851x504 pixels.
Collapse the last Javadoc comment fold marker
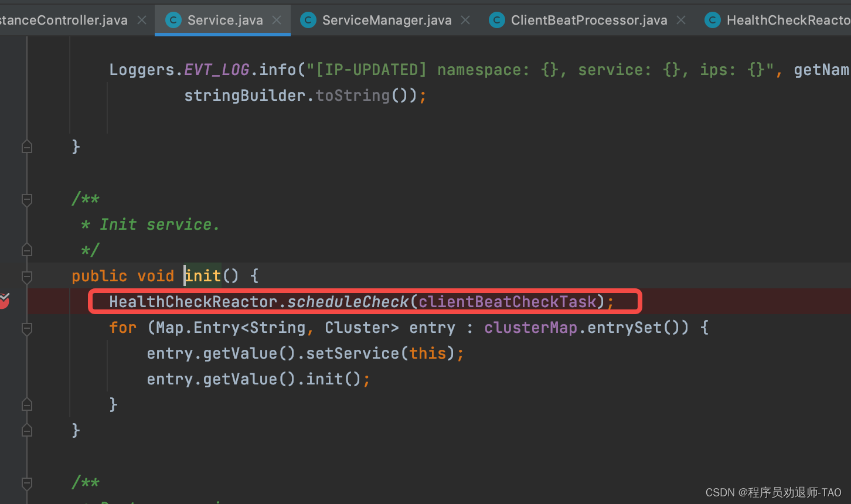point(27,483)
